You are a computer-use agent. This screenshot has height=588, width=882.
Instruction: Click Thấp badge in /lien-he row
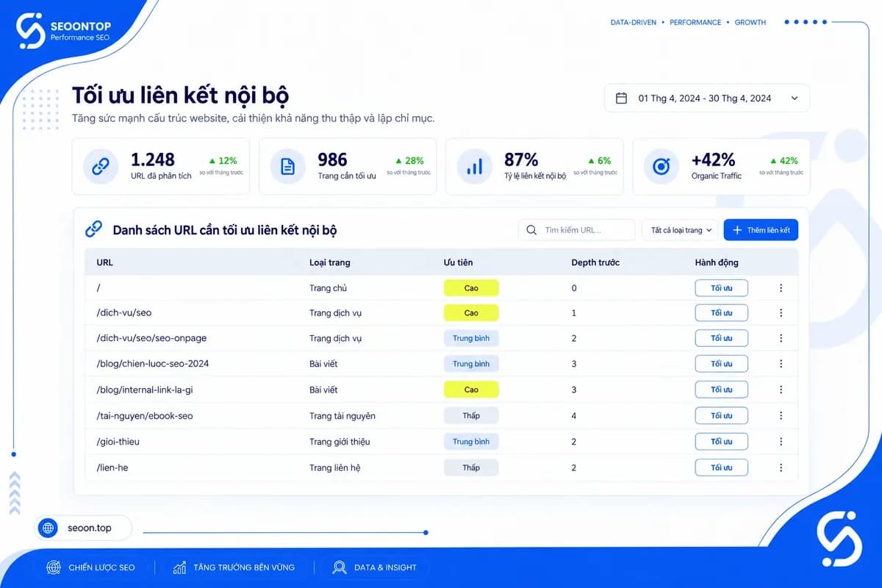471,467
